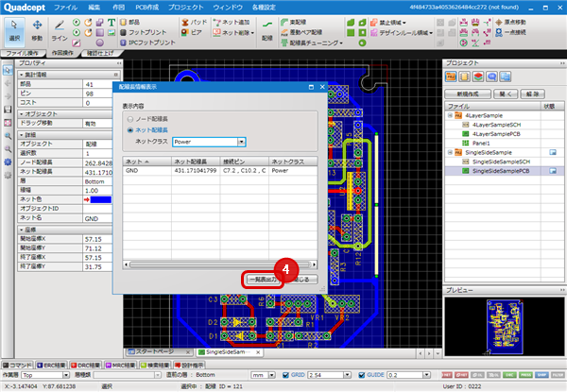Toggle the GRID checkbox
567x392 pixels.
click(285, 375)
